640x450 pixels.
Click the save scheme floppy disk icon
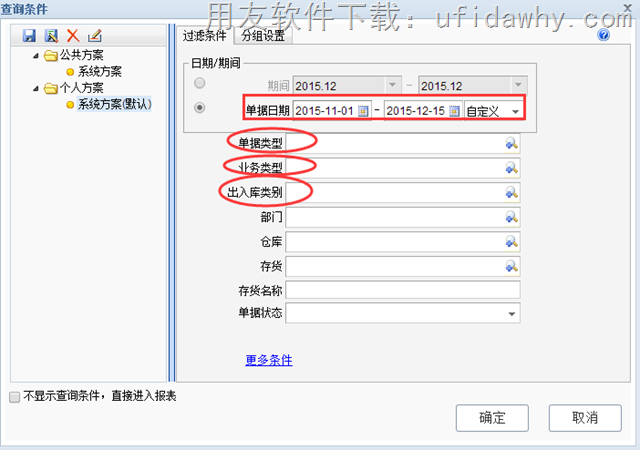click(x=29, y=36)
